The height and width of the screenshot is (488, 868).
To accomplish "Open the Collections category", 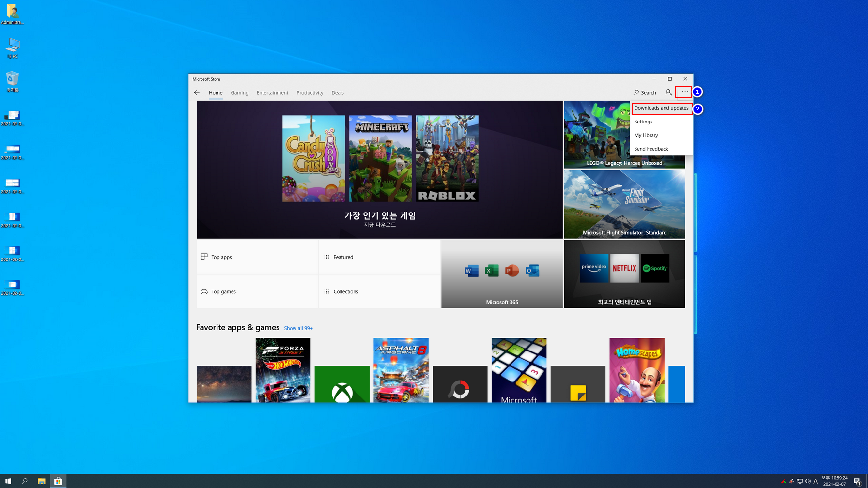I will click(x=379, y=291).
